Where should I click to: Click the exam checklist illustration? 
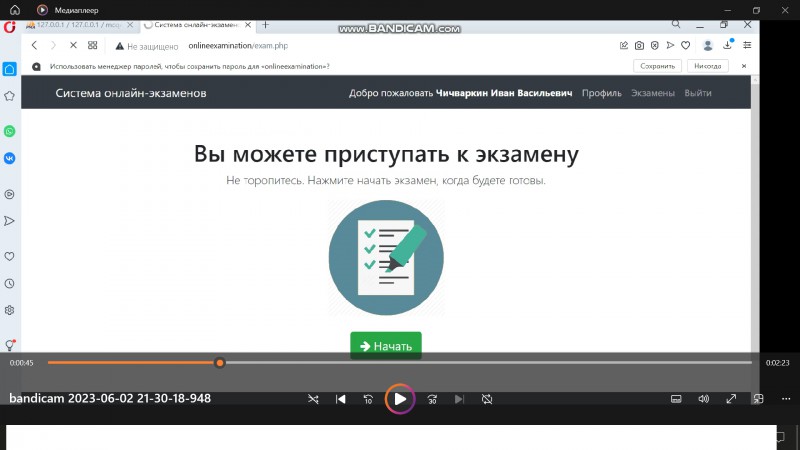coord(386,258)
